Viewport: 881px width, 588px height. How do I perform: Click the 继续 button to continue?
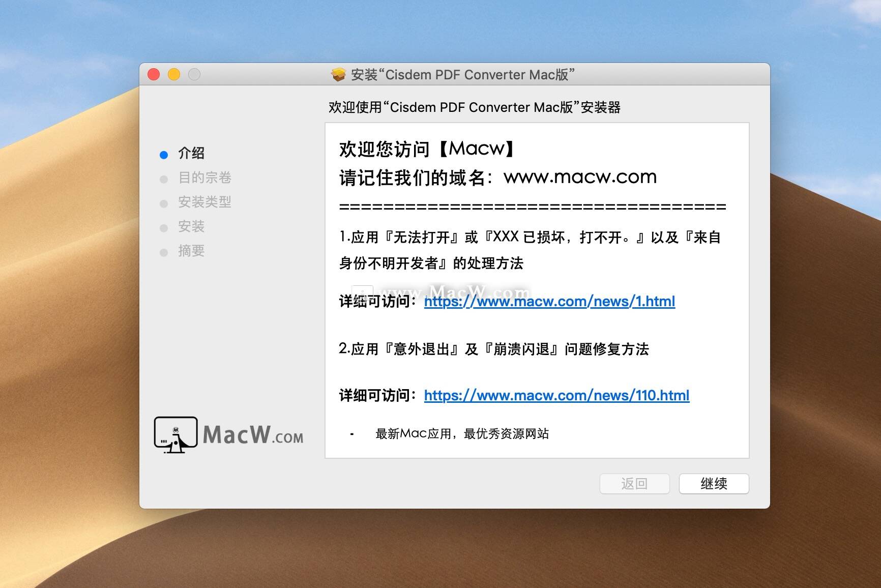[714, 484]
